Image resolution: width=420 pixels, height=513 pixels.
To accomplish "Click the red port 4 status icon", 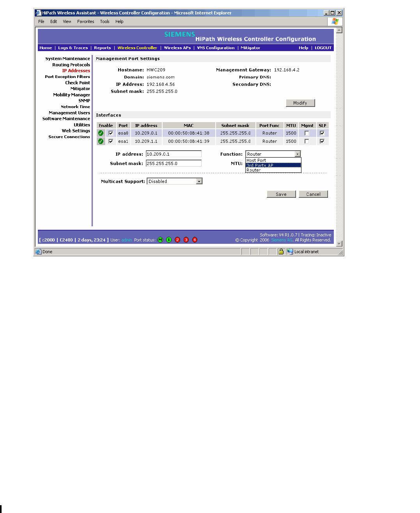I will 195,240.
